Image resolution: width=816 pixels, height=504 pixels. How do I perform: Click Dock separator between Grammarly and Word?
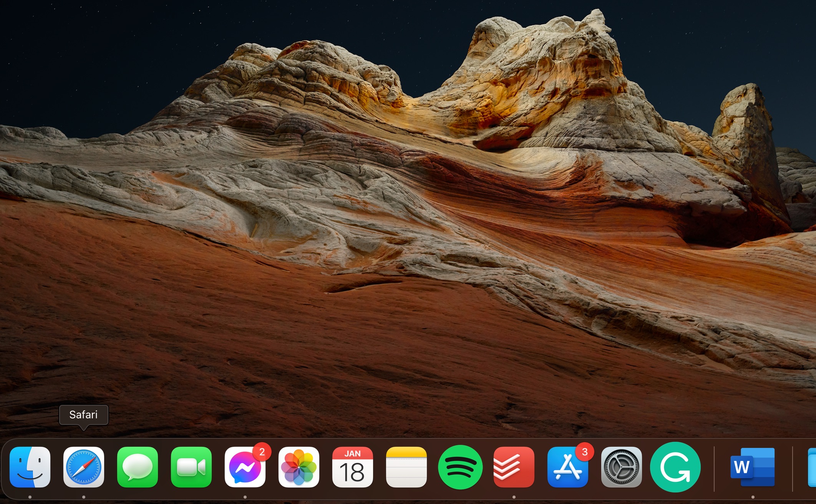coord(714,469)
